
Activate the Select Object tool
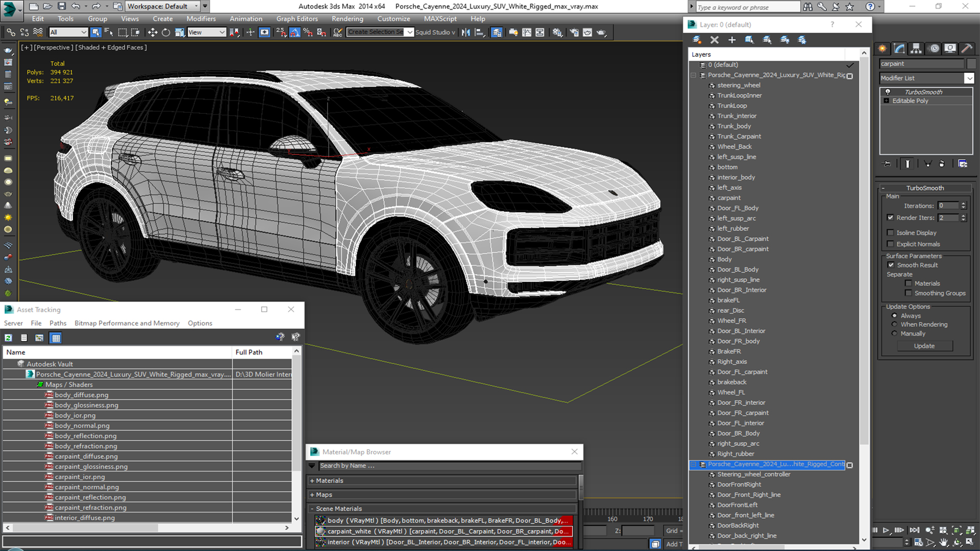click(x=95, y=32)
